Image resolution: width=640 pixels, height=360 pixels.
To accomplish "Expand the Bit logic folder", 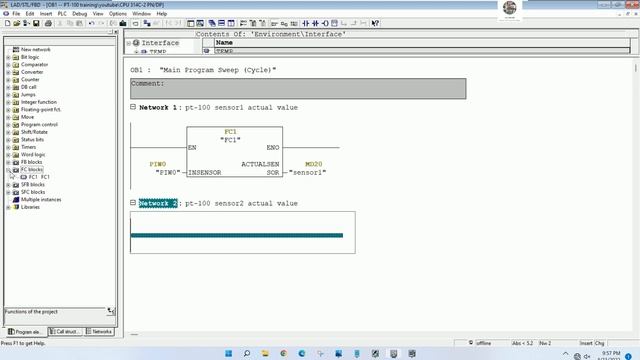I will pos(8,57).
